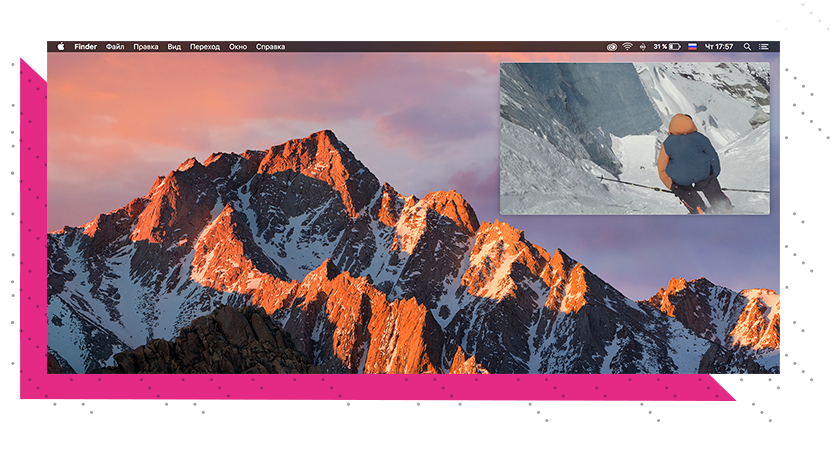
Task: Switch input source via Russian flag
Action: click(692, 47)
